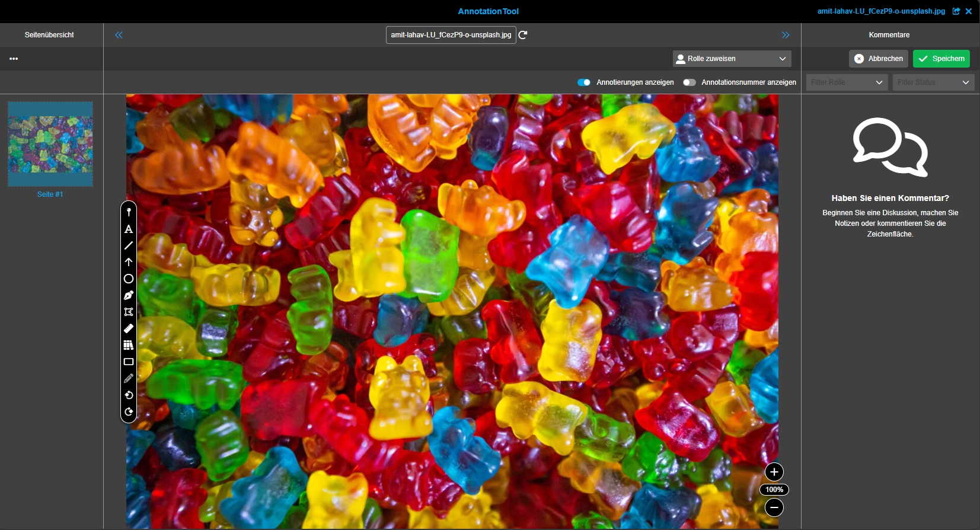Click the undo rotate-left icon
This screenshot has height=530, width=980.
coord(129,395)
